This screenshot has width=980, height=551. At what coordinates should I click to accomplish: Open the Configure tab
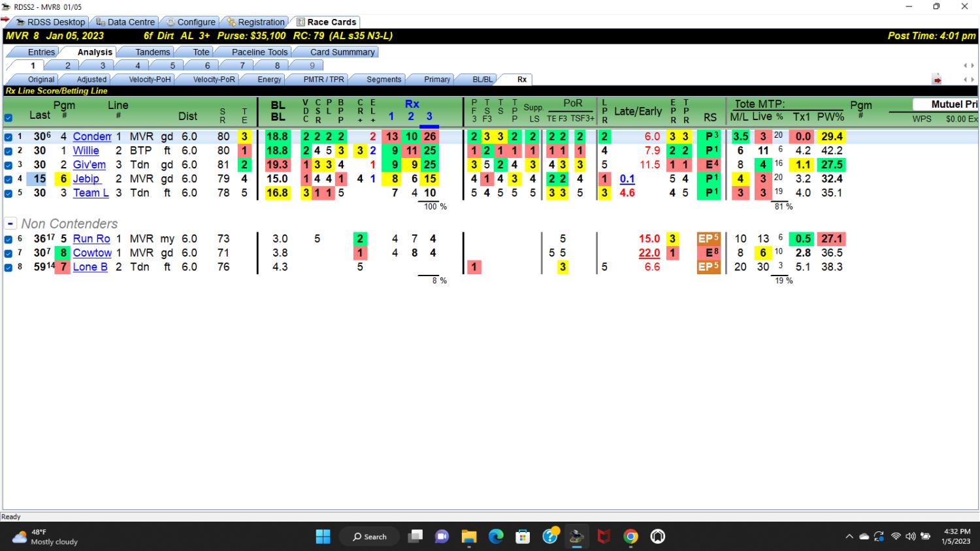pyautogui.click(x=190, y=22)
